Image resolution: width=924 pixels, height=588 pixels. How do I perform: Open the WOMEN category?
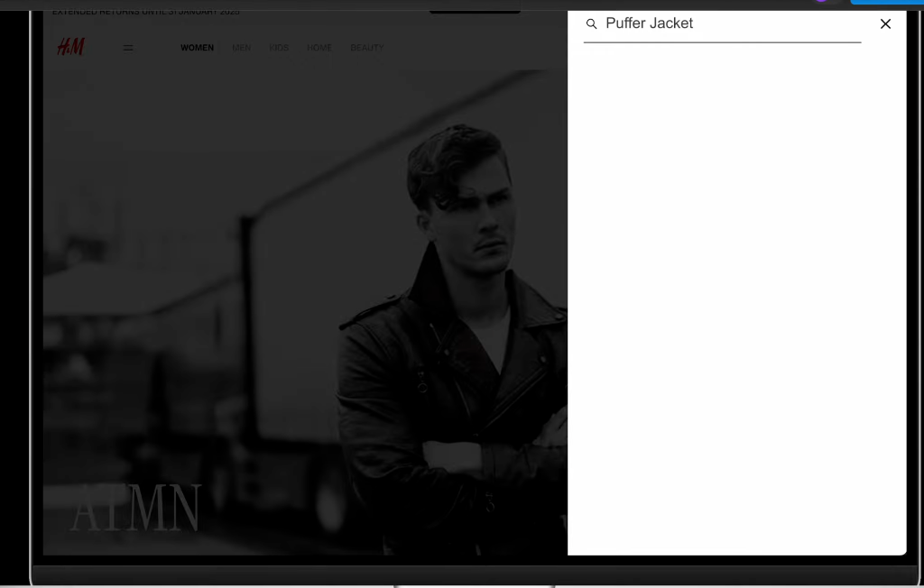(x=197, y=48)
